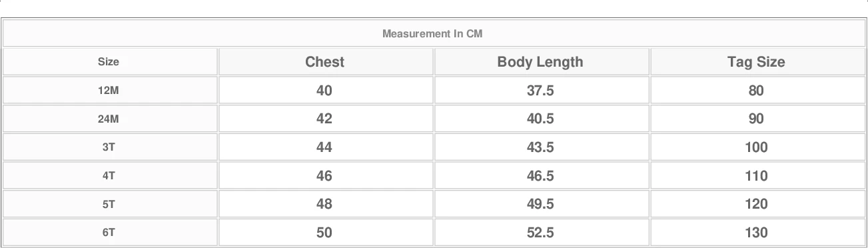
Task: Select the 5T size cell
Action: (109, 205)
